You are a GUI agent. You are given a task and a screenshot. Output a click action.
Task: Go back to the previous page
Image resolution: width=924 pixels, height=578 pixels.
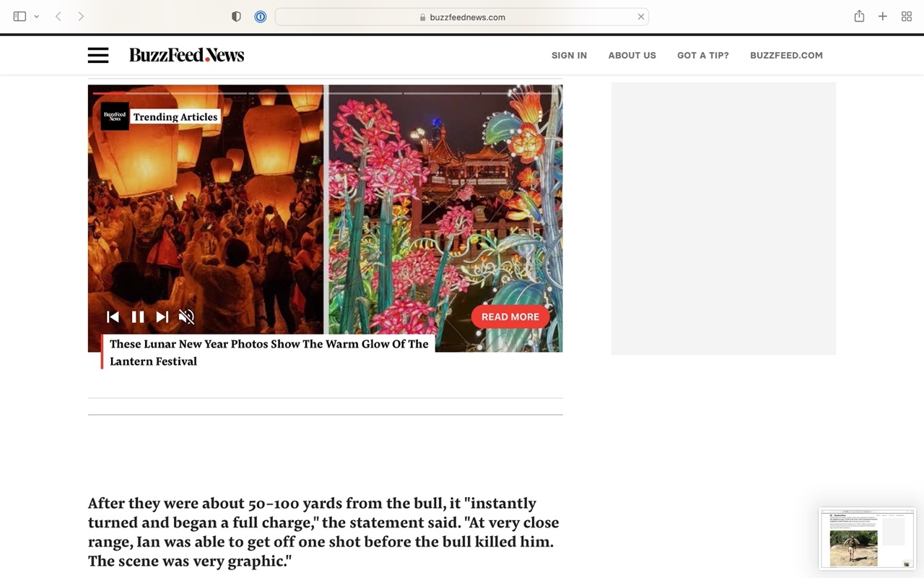pos(58,17)
